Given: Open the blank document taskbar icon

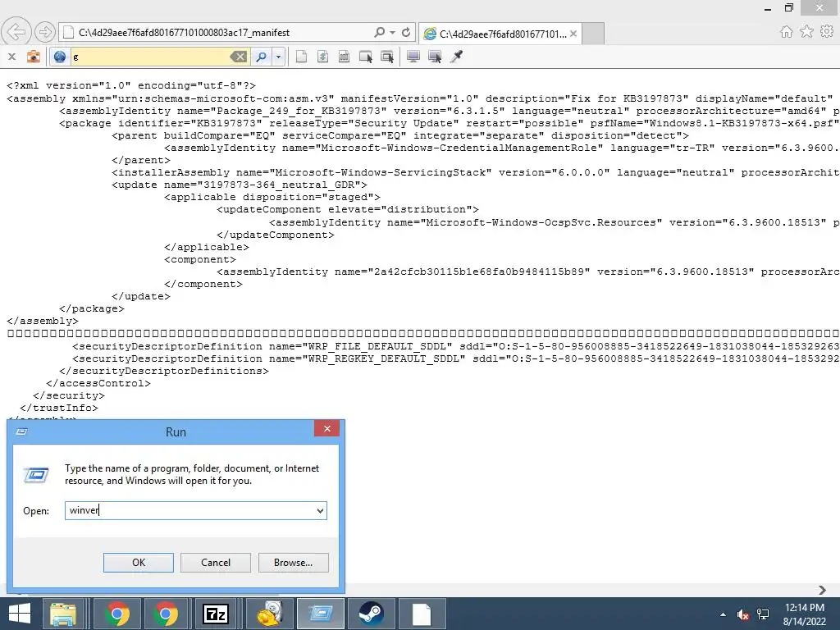Looking at the screenshot, I should pos(421,614).
